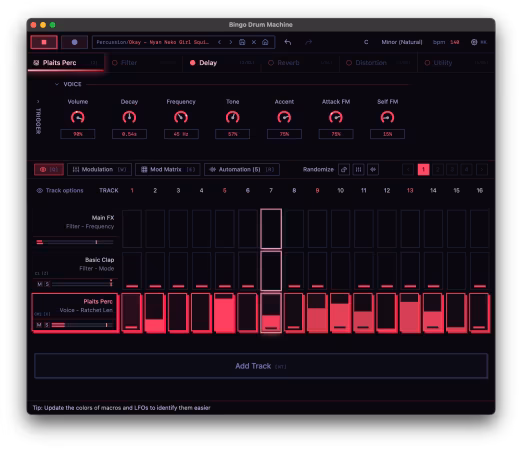The height and width of the screenshot is (450, 522).
Task: Go to previous pattern page arrow
Action: coord(408,170)
